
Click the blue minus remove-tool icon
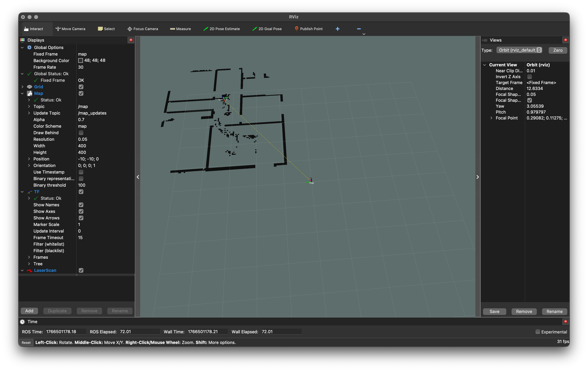(x=359, y=29)
